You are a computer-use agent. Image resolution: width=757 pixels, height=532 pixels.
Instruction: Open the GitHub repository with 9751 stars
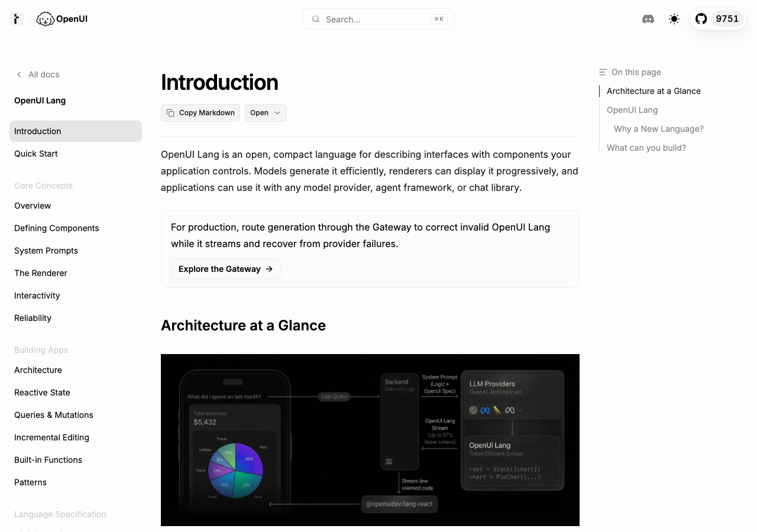[718, 19]
